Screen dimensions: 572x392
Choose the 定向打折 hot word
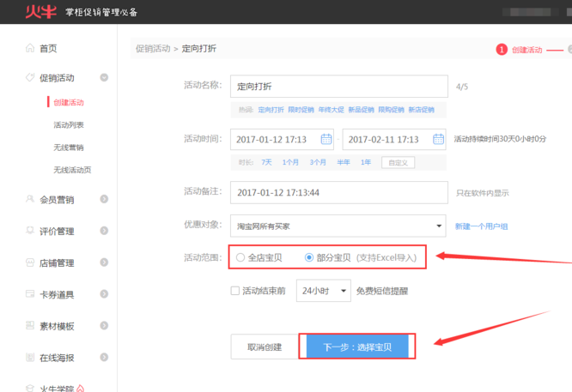(x=271, y=110)
